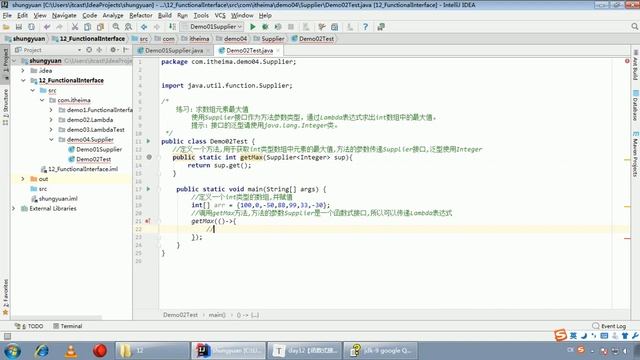Screen dimensions: 640x360
Task: Open the Refactor menu
Action: (141, 16)
